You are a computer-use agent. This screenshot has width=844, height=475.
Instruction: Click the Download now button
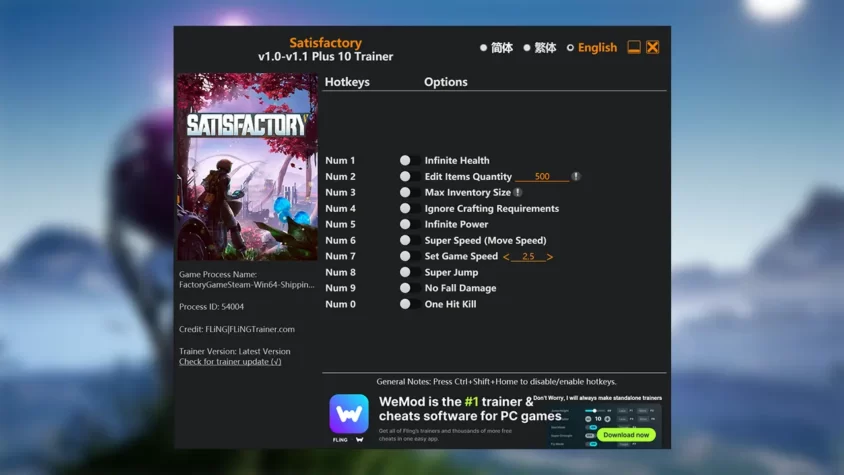click(x=626, y=435)
